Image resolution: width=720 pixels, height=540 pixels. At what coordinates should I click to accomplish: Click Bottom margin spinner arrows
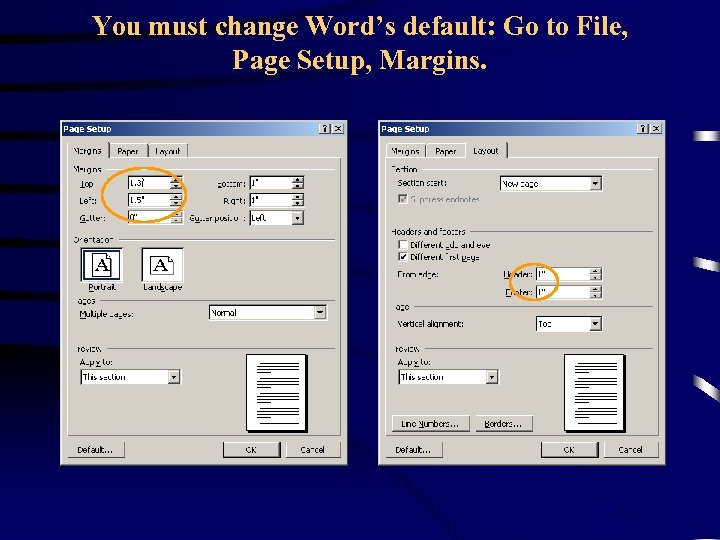(x=298, y=183)
